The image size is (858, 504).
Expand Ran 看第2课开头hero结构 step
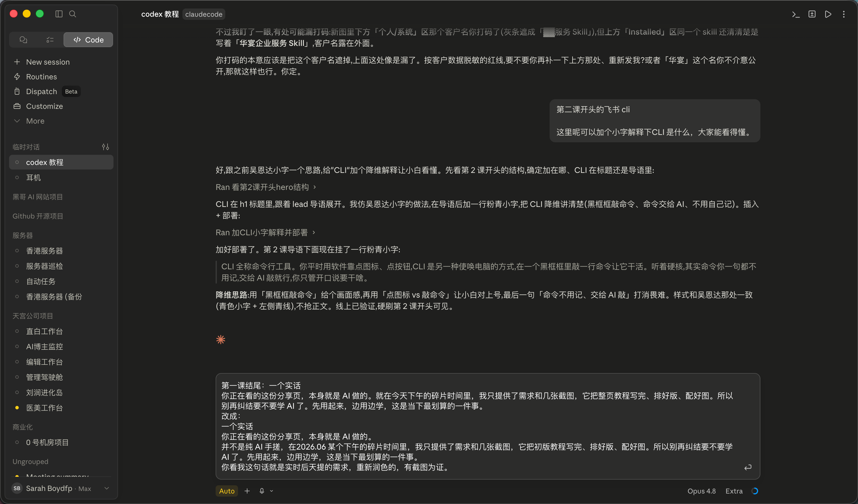pyautogui.click(x=266, y=187)
